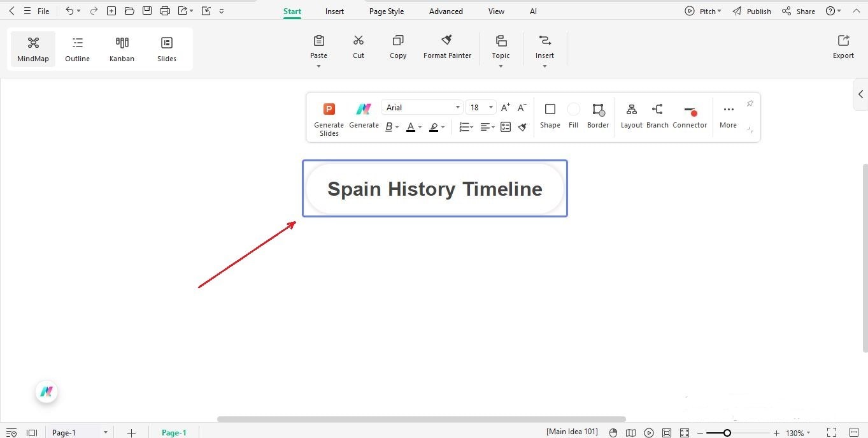Click the Branch icon
The width and height of the screenshot is (868, 438).
tap(657, 116)
